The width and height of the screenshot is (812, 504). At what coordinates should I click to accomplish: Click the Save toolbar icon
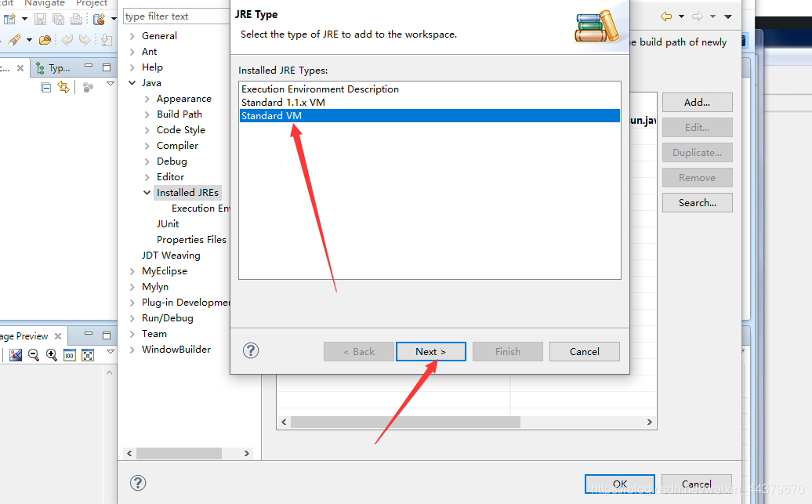[41, 20]
